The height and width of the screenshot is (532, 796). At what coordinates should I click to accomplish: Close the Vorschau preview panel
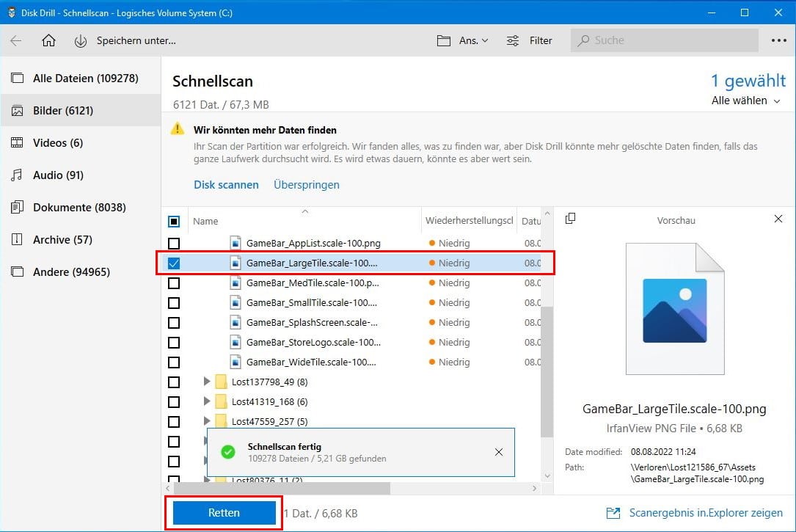tap(778, 219)
